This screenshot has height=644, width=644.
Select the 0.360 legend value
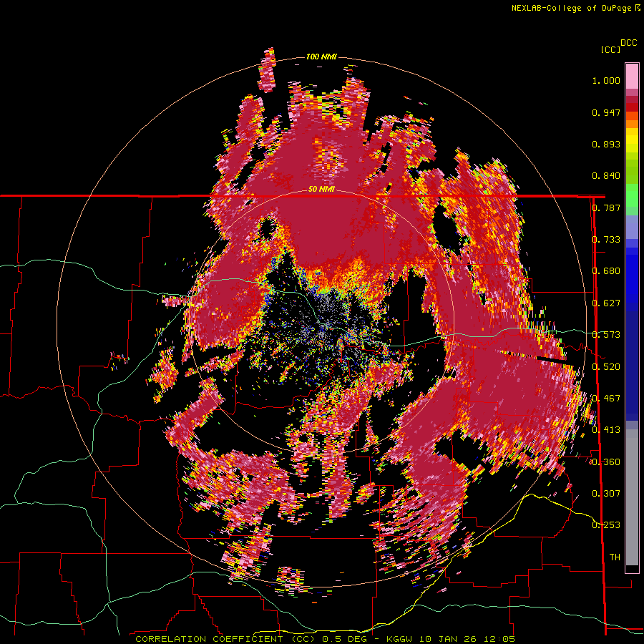point(606,462)
